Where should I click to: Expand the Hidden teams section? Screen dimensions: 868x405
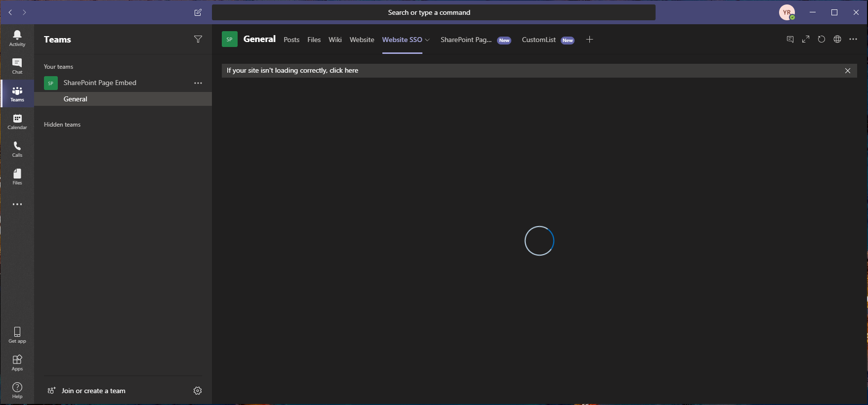62,125
